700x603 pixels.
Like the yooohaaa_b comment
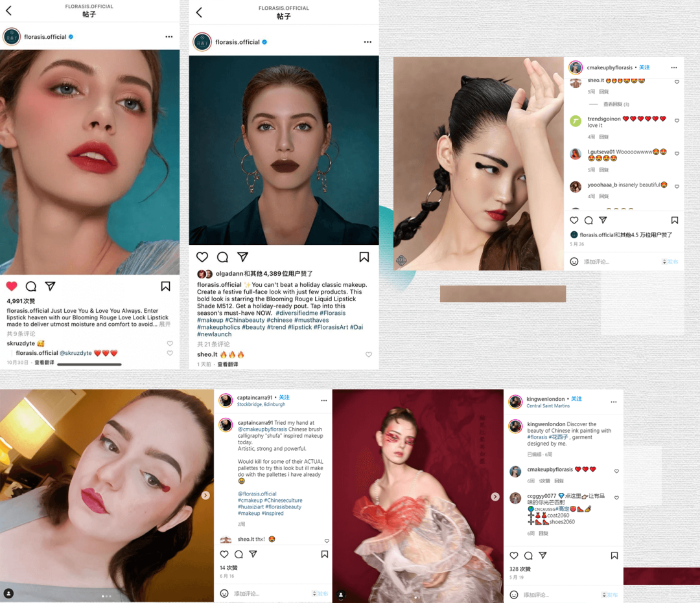(677, 187)
